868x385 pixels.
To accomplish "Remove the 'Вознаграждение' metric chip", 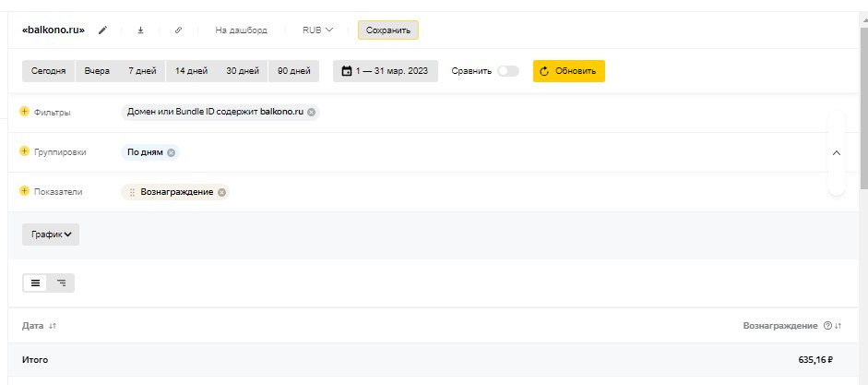I will point(222,192).
